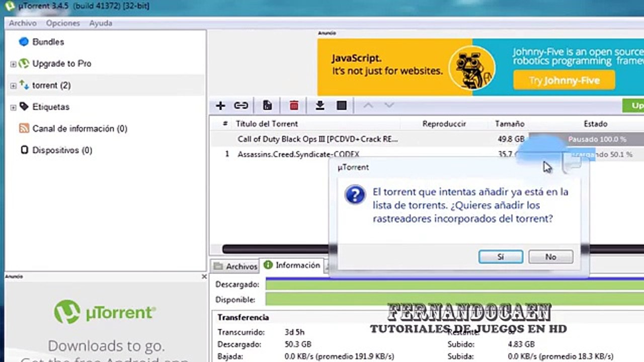Open the Archivo menu
The height and width of the screenshot is (362, 644).
pyautogui.click(x=23, y=23)
